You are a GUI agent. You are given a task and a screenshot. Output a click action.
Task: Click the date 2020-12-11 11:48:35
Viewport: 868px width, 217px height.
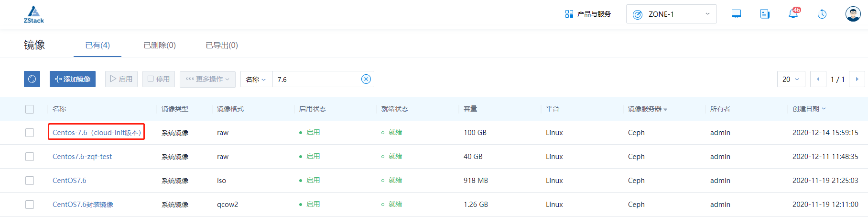[825, 157]
